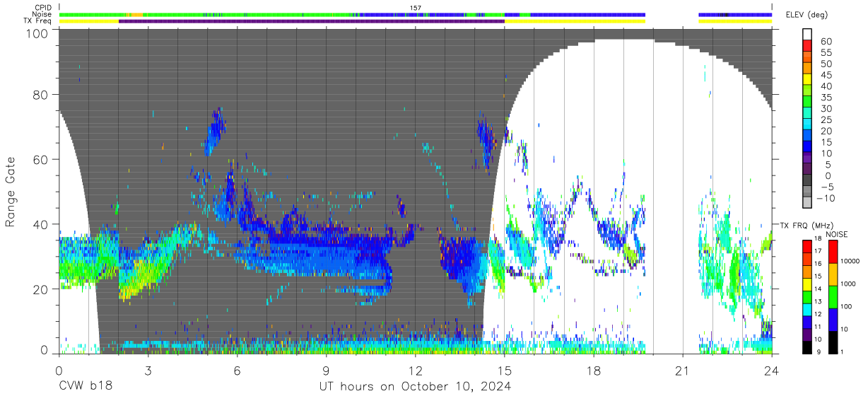Click blue backscatter patch near gate 70, 5 UT
This screenshot has width=868, height=401.
(215, 131)
